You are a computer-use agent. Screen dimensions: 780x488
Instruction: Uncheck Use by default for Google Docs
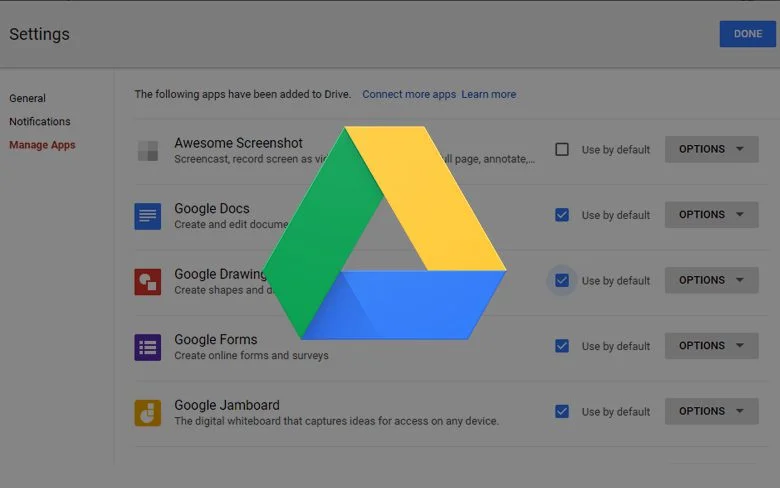562,215
